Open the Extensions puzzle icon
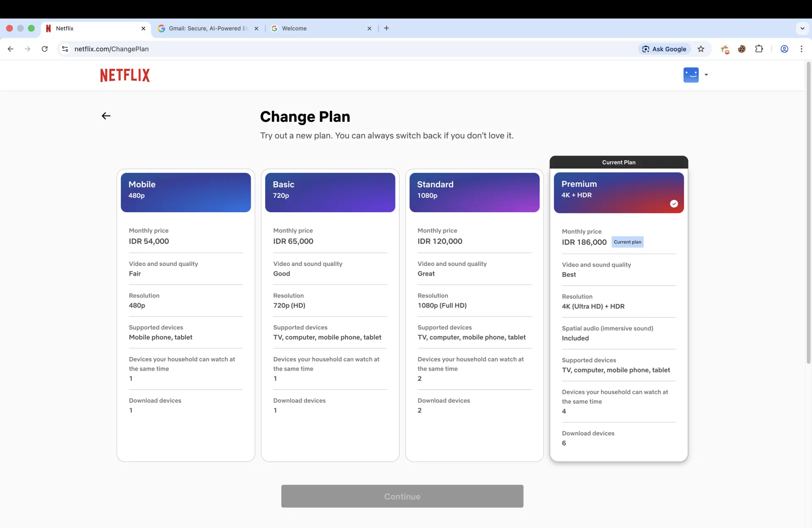The height and width of the screenshot is (528, 812). point(759,49)
